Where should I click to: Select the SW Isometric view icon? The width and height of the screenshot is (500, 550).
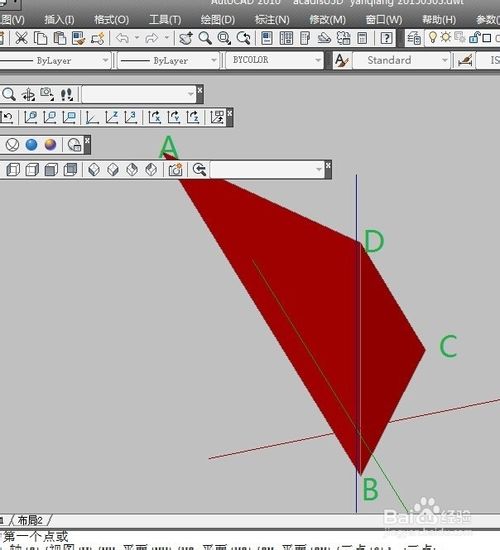(x=94, y=170)
